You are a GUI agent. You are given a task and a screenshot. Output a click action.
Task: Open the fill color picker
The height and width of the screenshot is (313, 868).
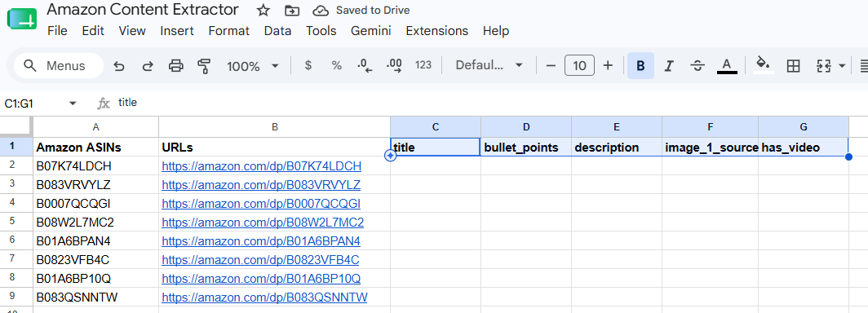click(x=764, y=65)
